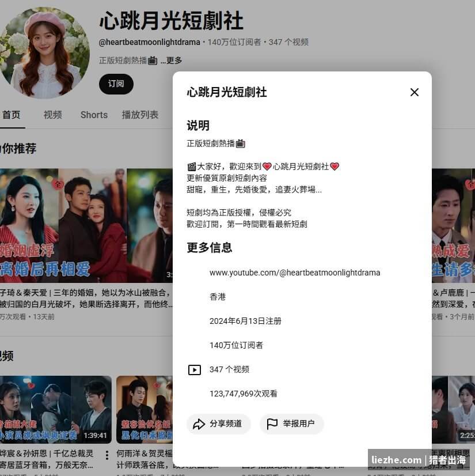This screenshot has width=475, height=476.
Task: Switch to the 播放列表 tab
Action: click(140, 115)
